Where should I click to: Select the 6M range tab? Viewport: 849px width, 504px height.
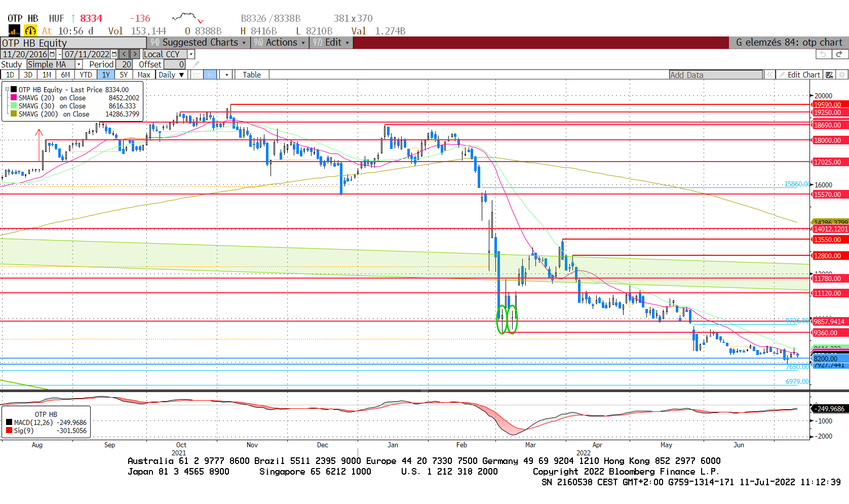(66, 75)
